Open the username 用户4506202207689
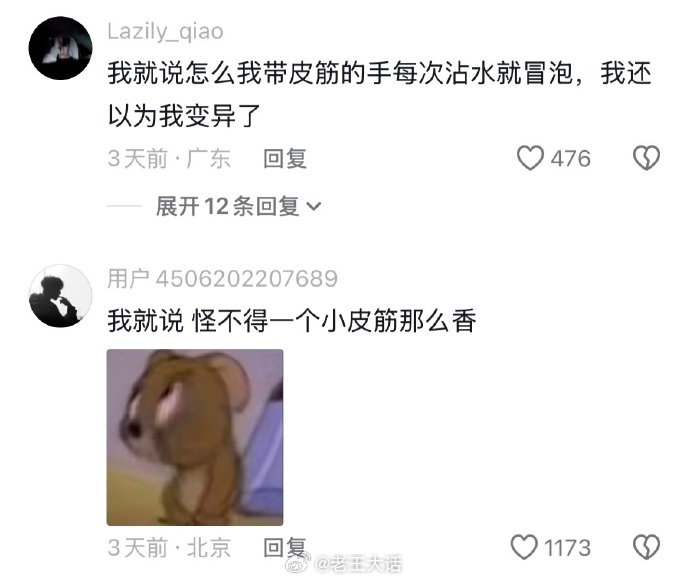Screen dimensions: 690x581 coord(223,279)
